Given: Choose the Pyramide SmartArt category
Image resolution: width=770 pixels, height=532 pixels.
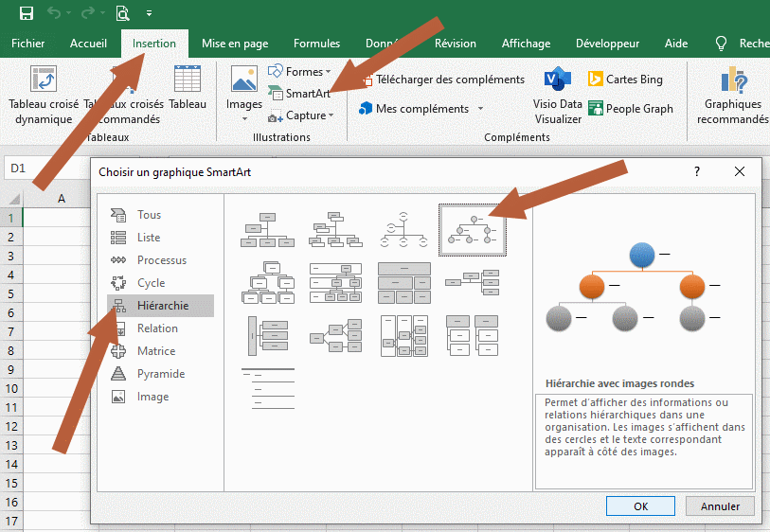Looking at the screenshot, I should (x=160, y=374).
